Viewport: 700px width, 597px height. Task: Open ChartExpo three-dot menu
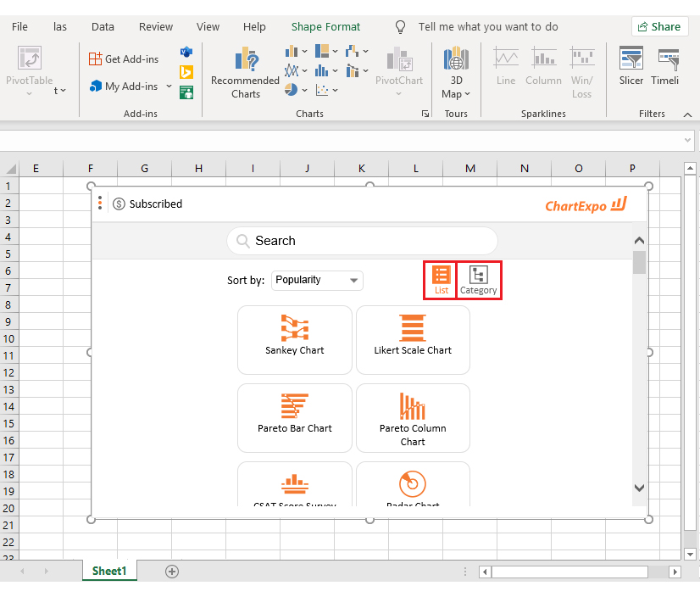pyautogui.click(x=100, y=203)
